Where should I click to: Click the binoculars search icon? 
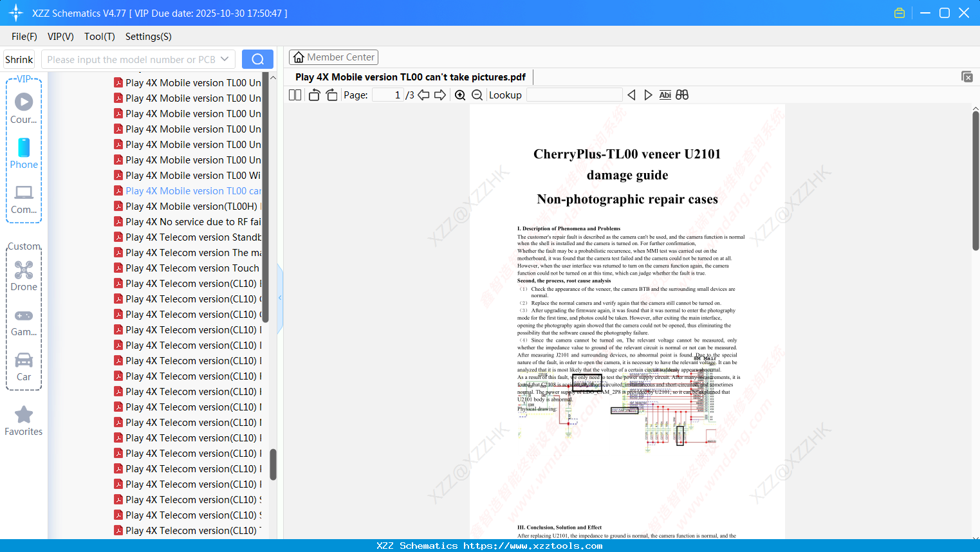tap(682, 95)
